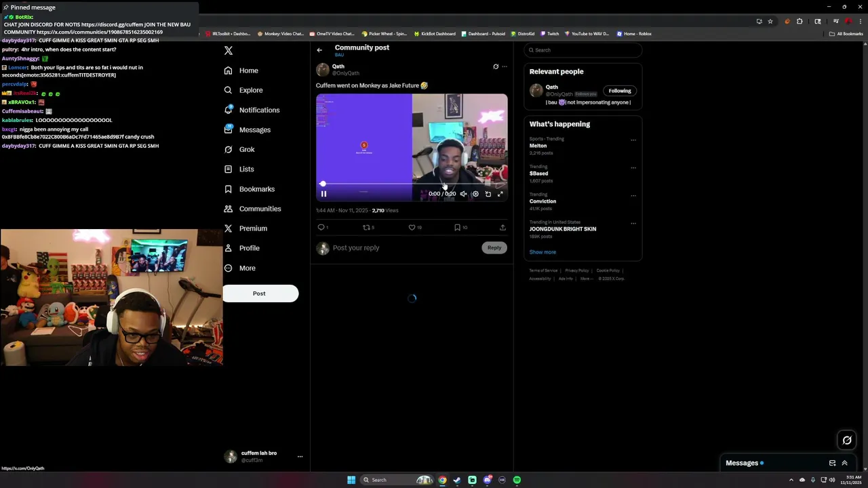Open Qath's avatar in Relevant people
868x488 pixels.
tap(536, 90)
